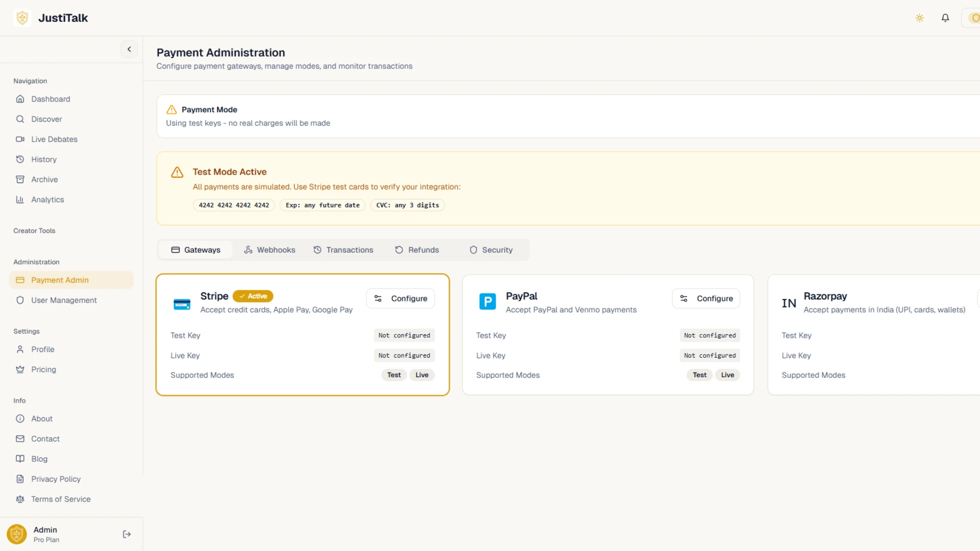Click Stripe's Live mode badge
This screenshot has height=551, width=980.
pyautogui.click(x=422, y=375)
